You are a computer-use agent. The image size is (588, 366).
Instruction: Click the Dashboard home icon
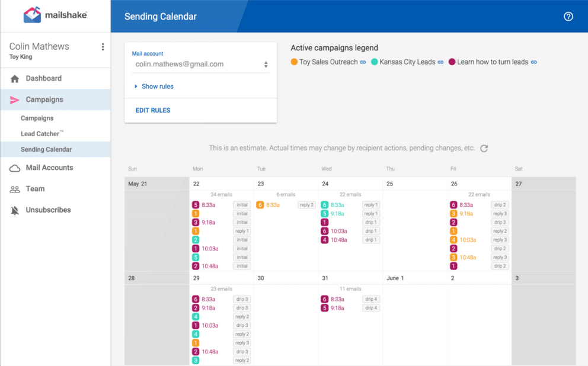[x=15, y=79]
